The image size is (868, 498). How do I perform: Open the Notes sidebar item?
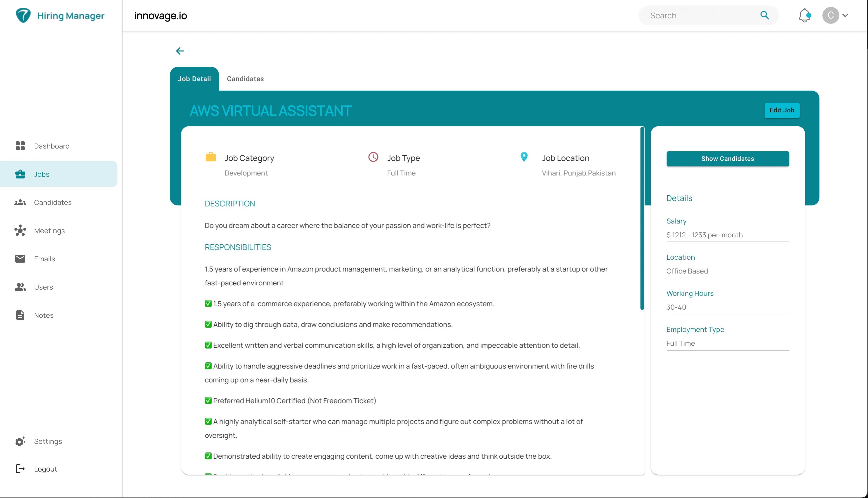tap(58, 315)
